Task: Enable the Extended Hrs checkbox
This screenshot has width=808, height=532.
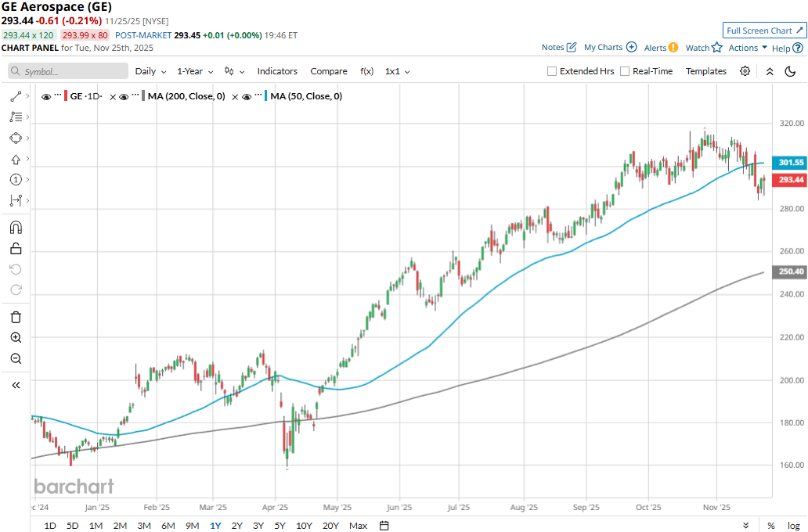Action: (552, 71)
